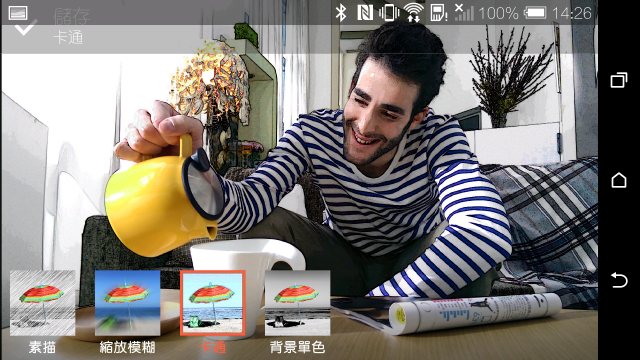This screenshot has height=360, width=640.
Task: Tap the Android home button
Action: click(x=619, y=180)
